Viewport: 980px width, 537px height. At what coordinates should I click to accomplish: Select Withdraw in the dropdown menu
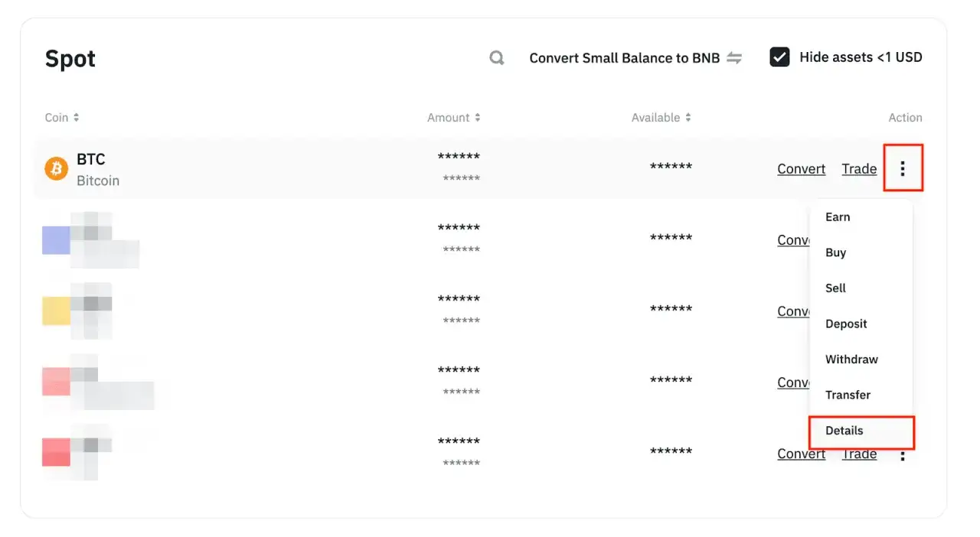851,360
